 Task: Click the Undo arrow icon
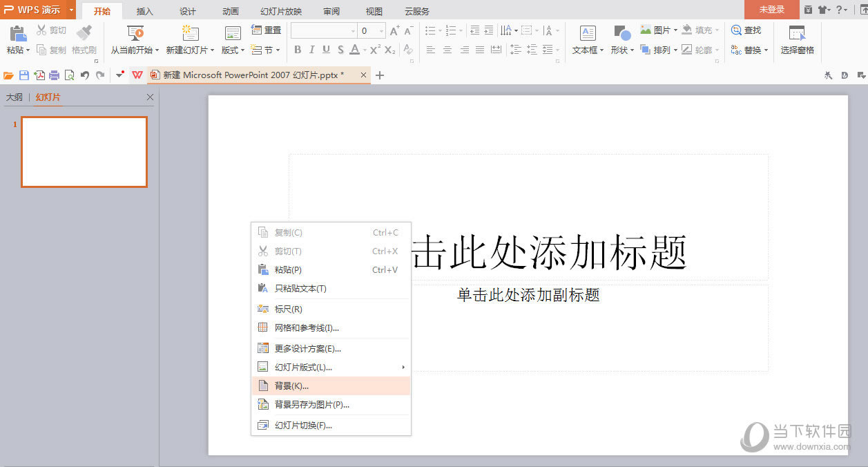pos(85,75)
